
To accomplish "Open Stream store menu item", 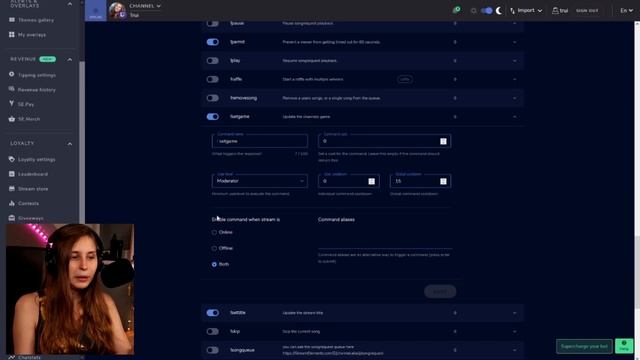I will (33, 189).
